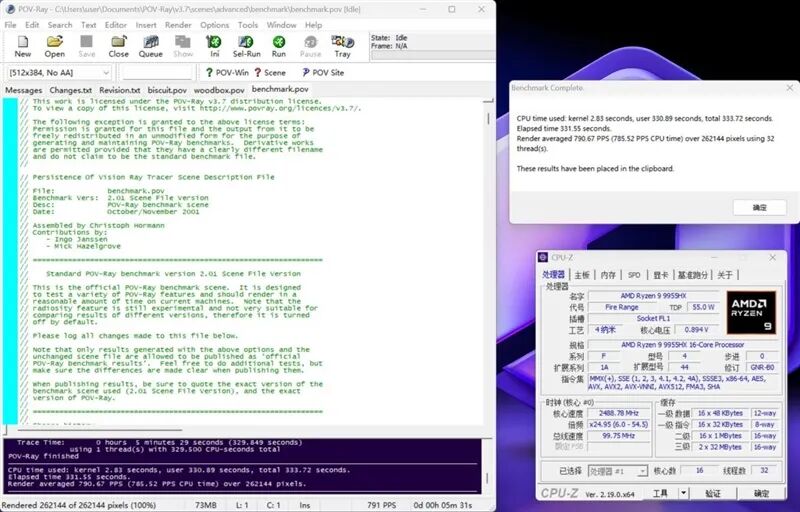Click the CPU-Z 验证 validate button
This screenshot has width=800, height=512.
point(713,493)
